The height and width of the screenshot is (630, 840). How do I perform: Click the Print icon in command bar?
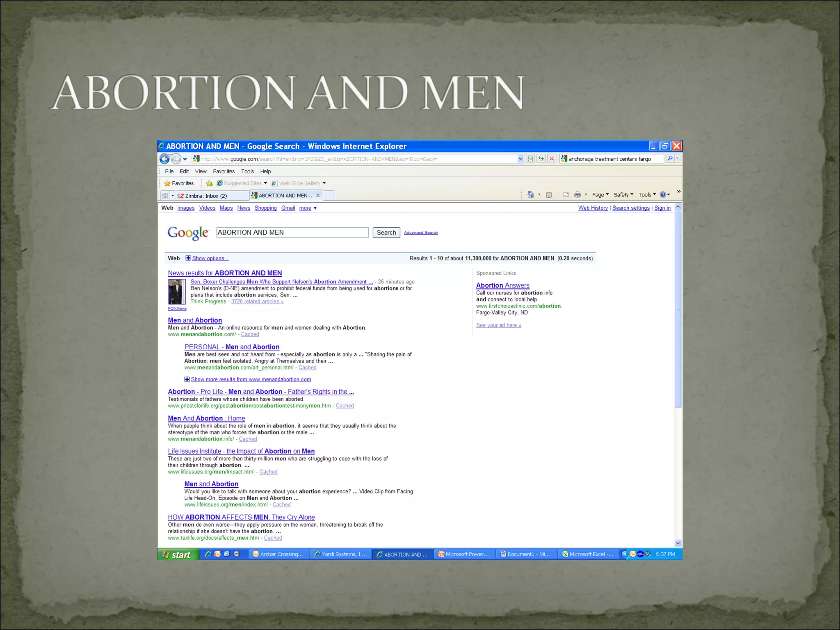577,195
